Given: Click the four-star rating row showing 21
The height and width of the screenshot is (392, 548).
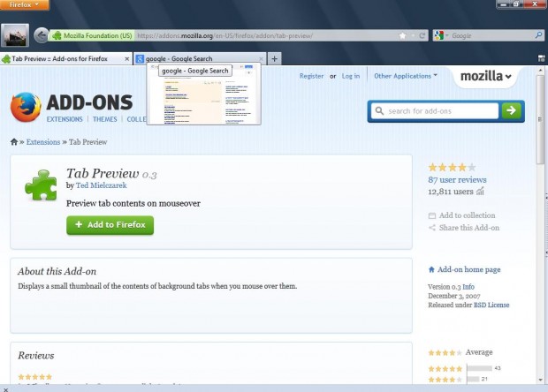Looking at the screenshot, I should tap(458, 379).
